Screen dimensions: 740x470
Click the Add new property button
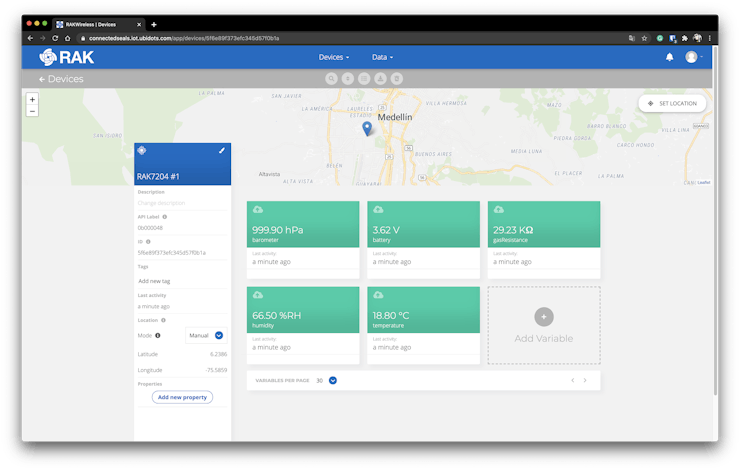182,397
